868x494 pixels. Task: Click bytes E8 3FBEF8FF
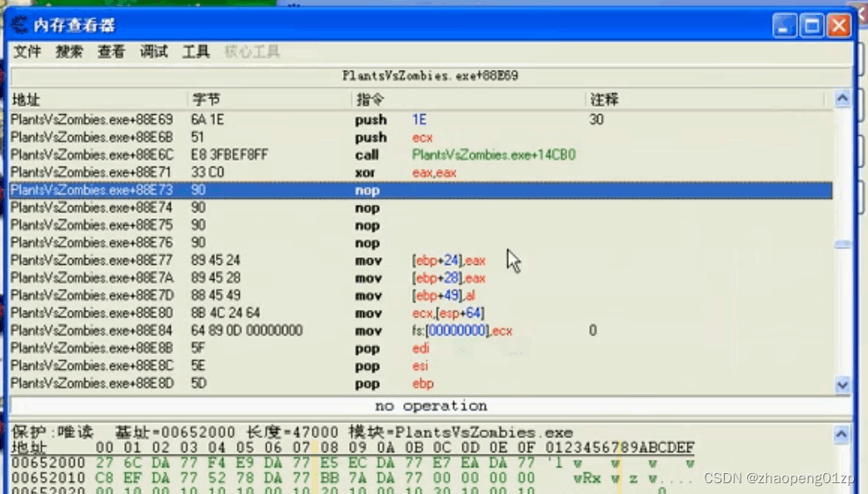[x=229, y=155]
